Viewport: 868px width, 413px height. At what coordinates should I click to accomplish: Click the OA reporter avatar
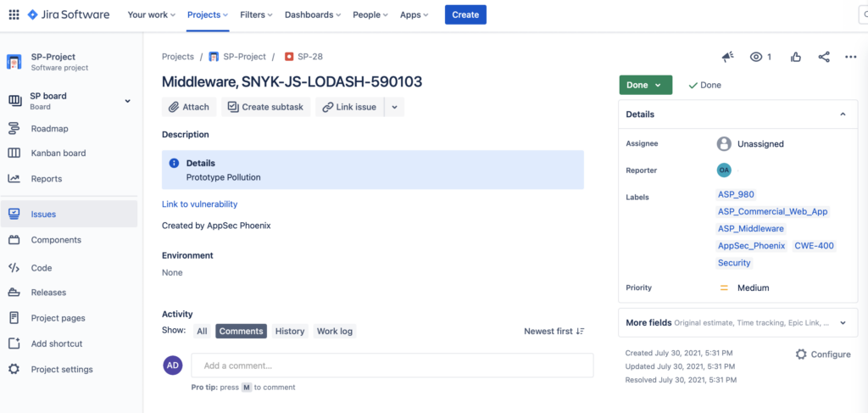click(724, 170)
